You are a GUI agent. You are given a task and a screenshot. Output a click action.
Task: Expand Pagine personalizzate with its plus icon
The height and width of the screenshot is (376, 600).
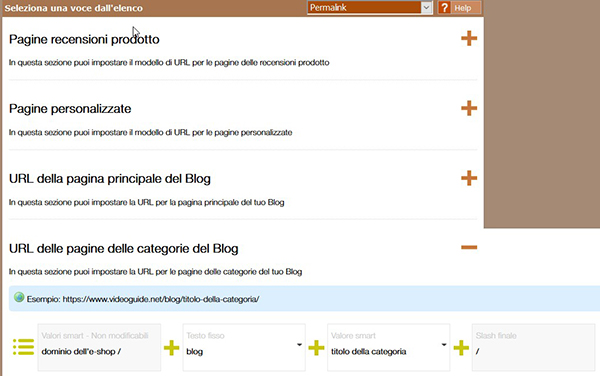[x=469, y=108]
